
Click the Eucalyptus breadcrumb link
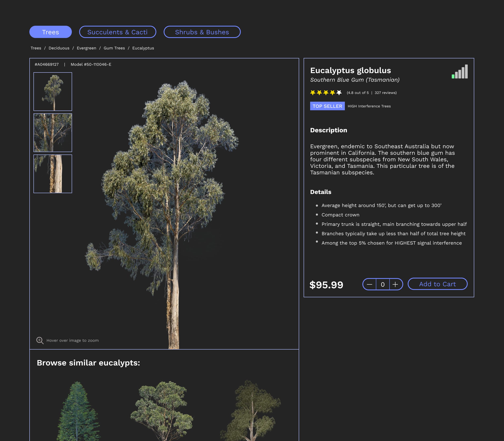[x=143, y=48]
